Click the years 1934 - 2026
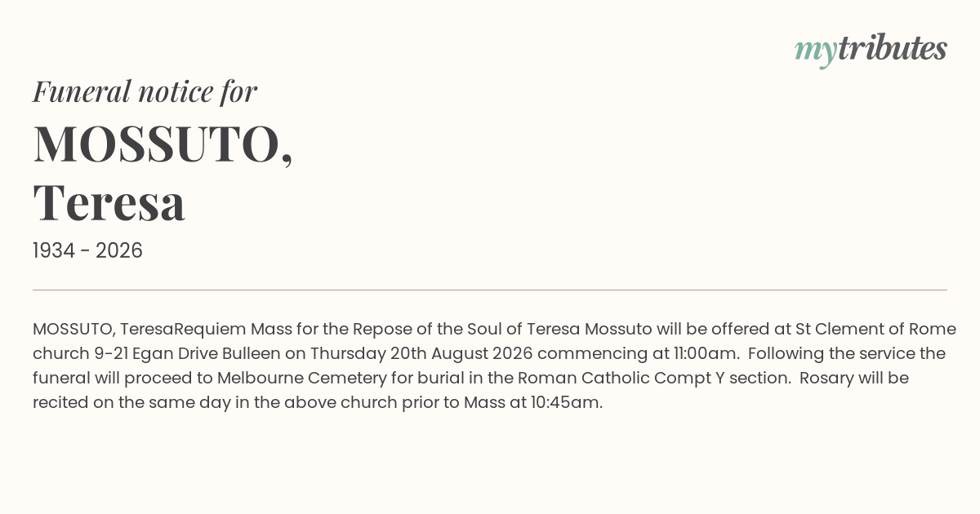The image size is (980, 514). [87, 251]
